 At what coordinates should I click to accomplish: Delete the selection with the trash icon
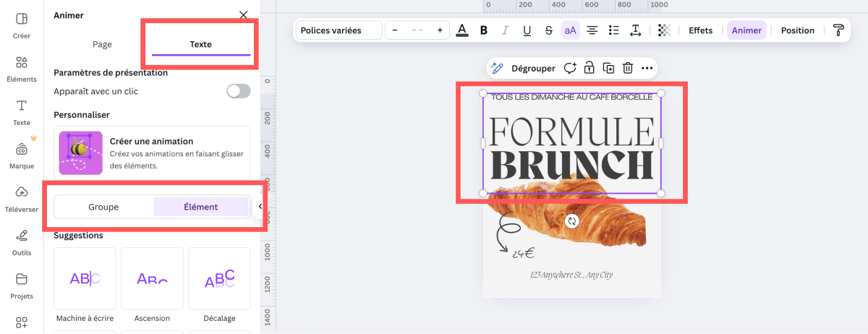tap(628, 68)
